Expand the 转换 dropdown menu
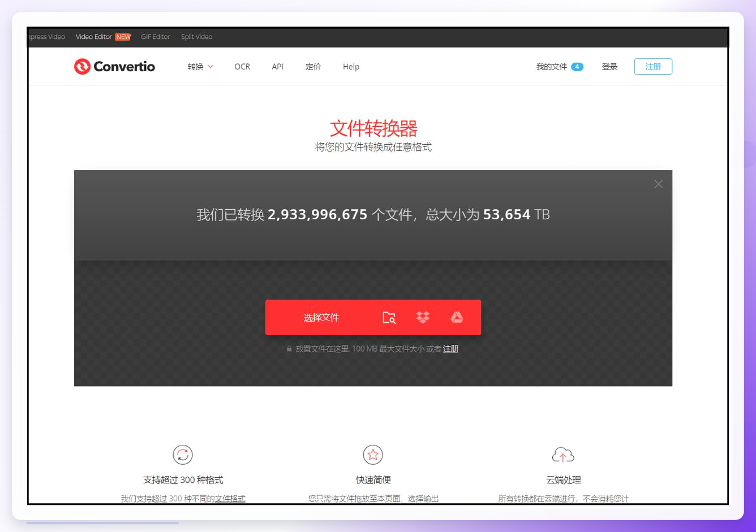 (200, 67)
